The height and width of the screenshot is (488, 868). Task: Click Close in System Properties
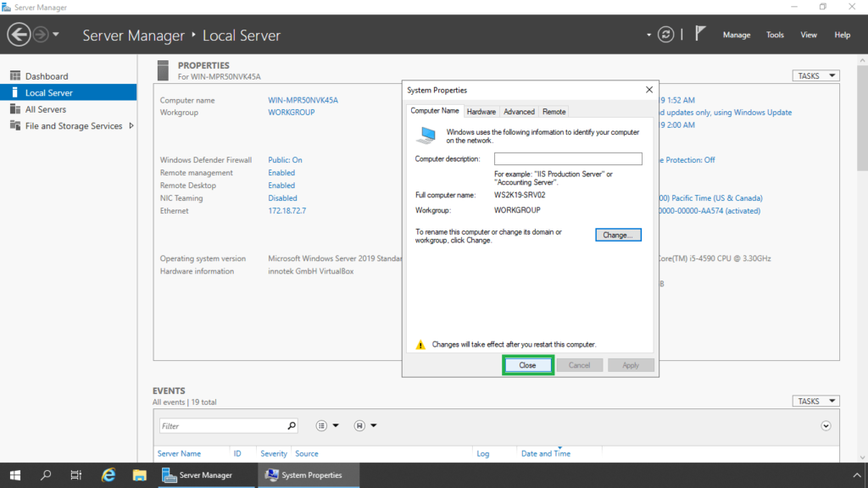coord(527,365)
